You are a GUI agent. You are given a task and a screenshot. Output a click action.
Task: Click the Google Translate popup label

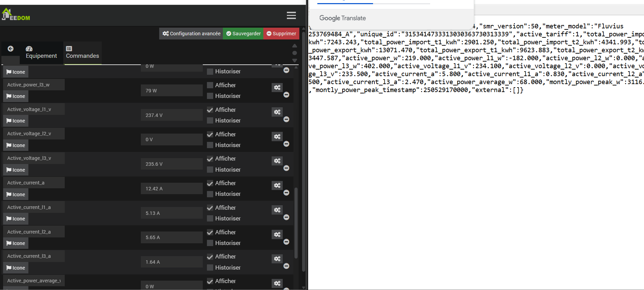coord(343,18)
